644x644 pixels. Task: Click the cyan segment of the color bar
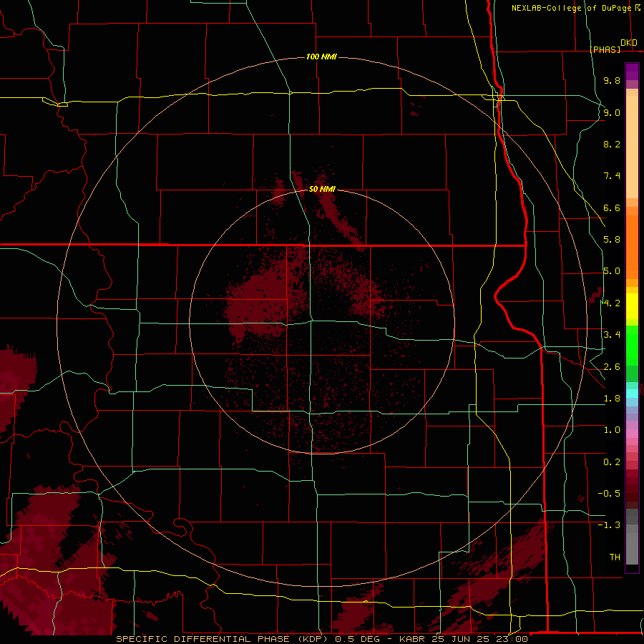click(632, 393)
